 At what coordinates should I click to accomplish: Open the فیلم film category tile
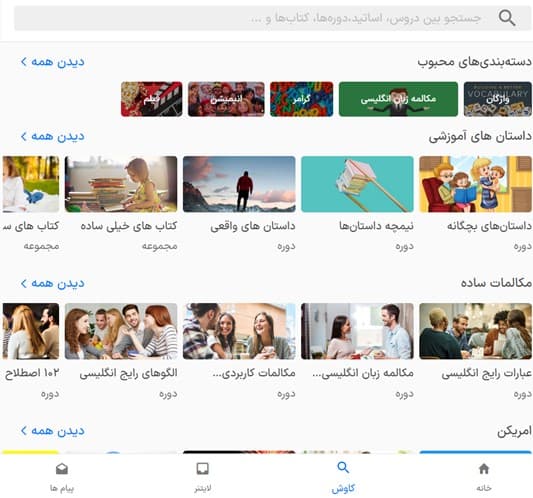(152, 99)
